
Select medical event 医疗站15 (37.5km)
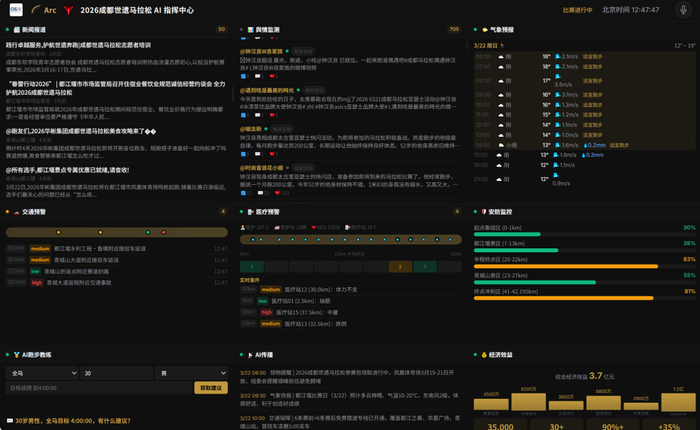coord(350,312)
